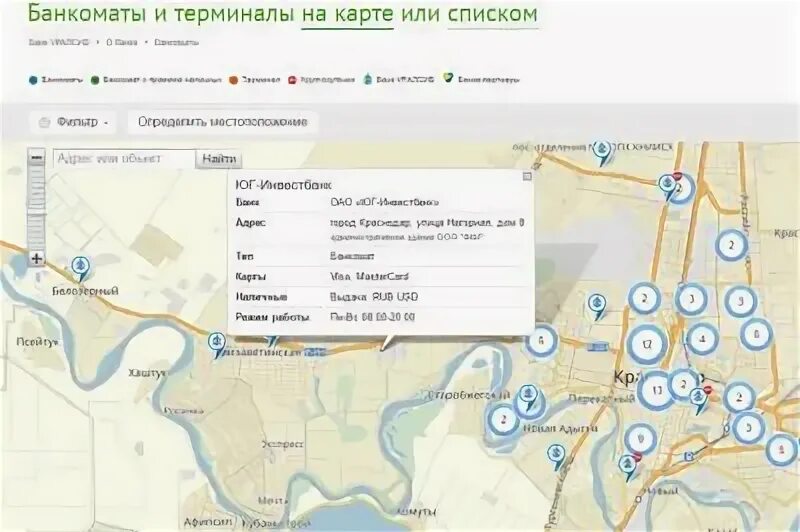Open the cluster numbered 13
800x532 pixels.
pyautogui.click(x=657, y=390)
